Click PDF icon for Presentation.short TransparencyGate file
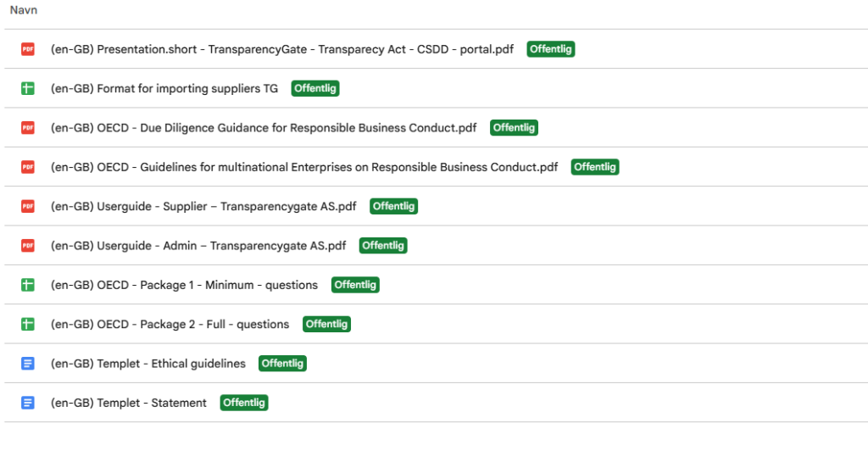 (28, 49)
